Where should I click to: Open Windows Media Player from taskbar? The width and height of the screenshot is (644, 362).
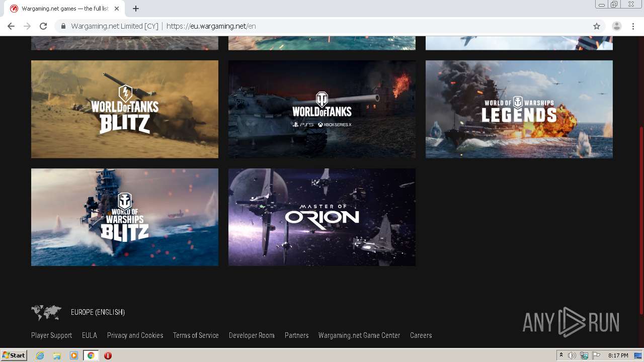coord(74,355)
